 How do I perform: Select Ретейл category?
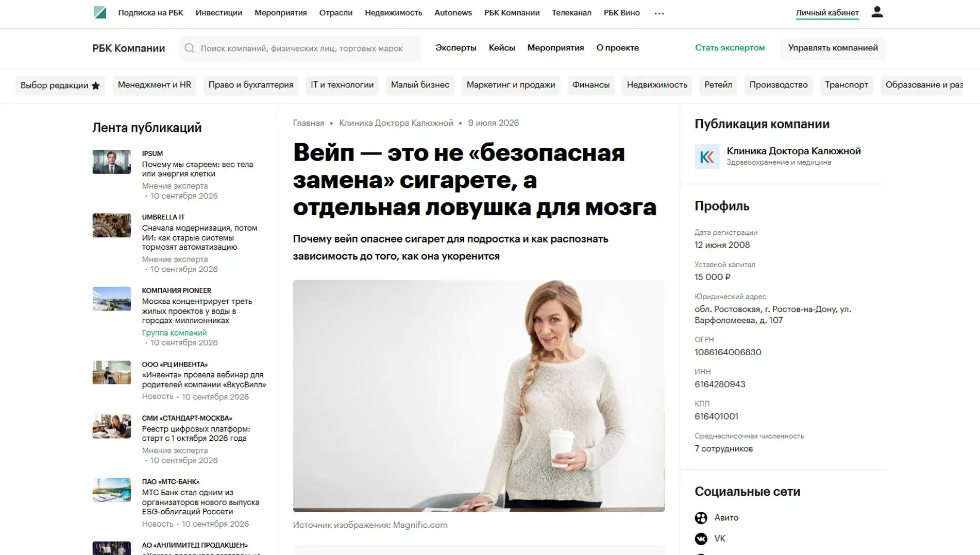718,85
